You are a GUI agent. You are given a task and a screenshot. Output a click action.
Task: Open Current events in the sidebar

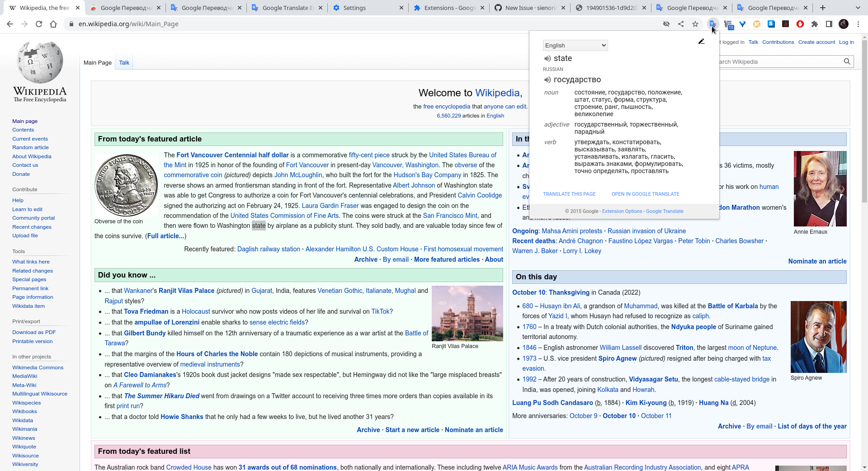30,139
